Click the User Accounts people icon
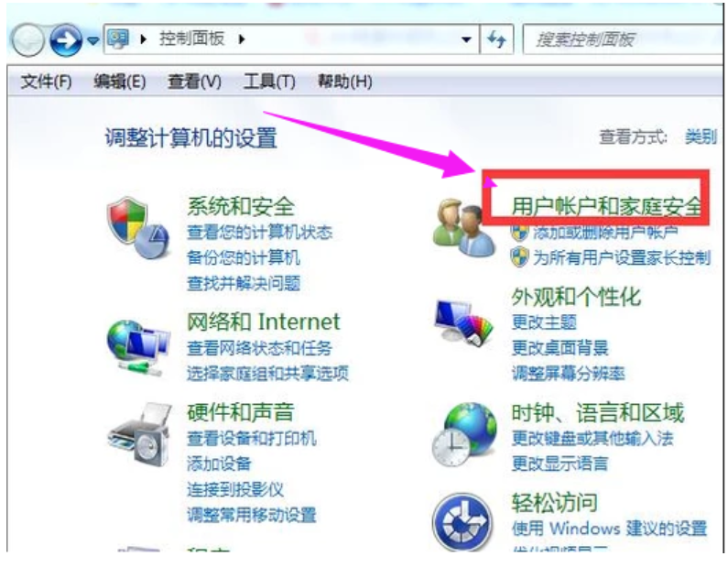The width and height of the screenshot is (728, 567). (462, 227)
